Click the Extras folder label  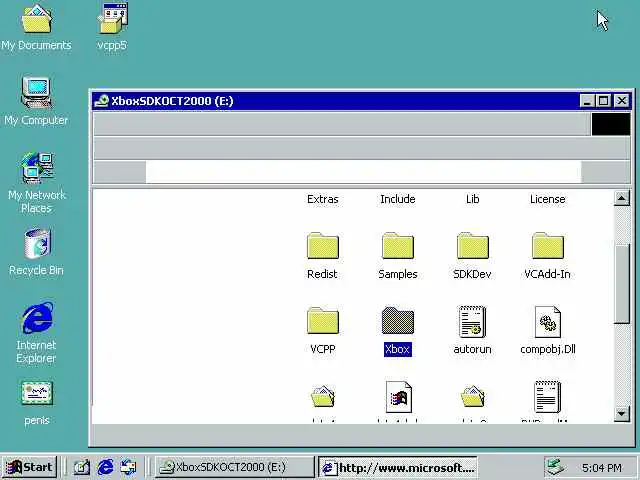click(x=322, y=199)
